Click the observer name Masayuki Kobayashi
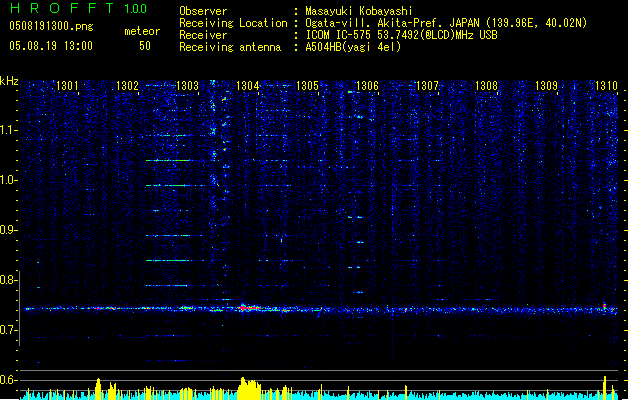The image size is (629, 400). tap(359, 11)
